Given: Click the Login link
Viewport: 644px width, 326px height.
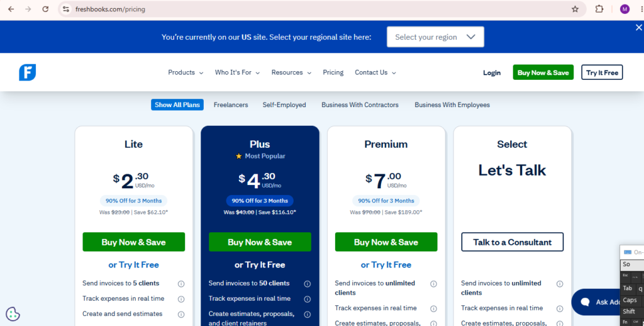Looking at the screenshot, I should pos(492,73).
